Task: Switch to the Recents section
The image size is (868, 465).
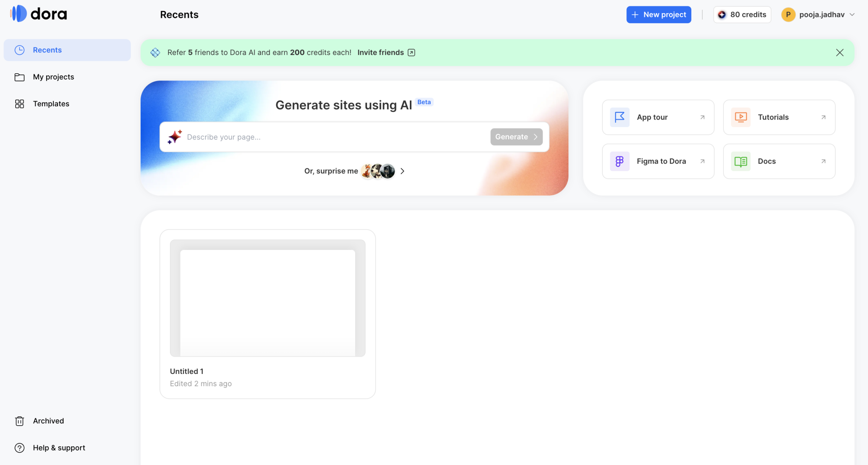Action: tap(47, 50)
